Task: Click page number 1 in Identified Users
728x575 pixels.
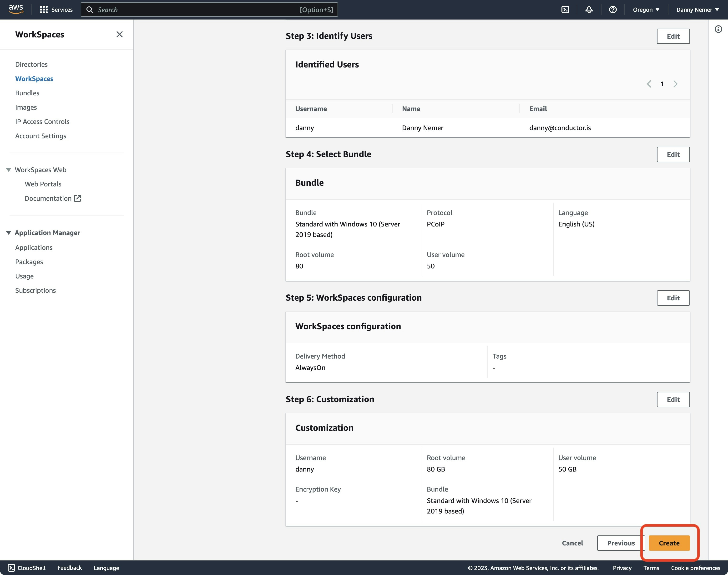Action: click(662, 84)
